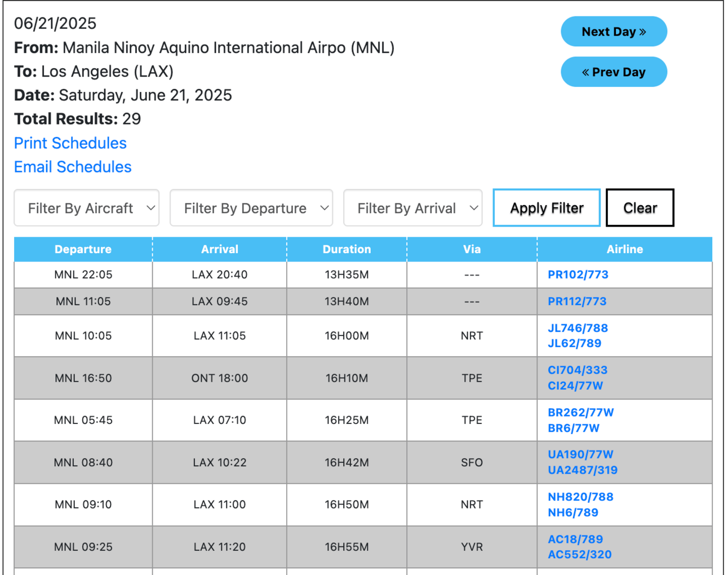The height and width of the screenshot is (575, 728).
Task: Open the Filter By Departure dropdown
Action: click(251, 208)
